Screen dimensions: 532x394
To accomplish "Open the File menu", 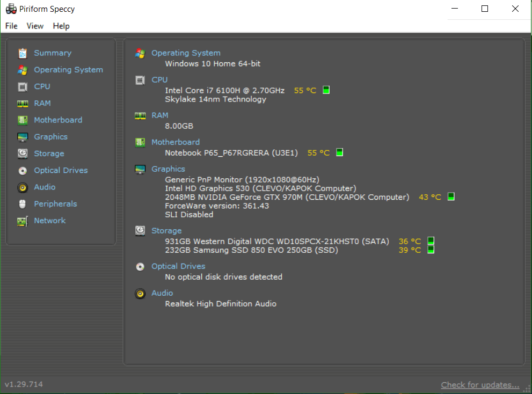I will click(x=11, y=26).
